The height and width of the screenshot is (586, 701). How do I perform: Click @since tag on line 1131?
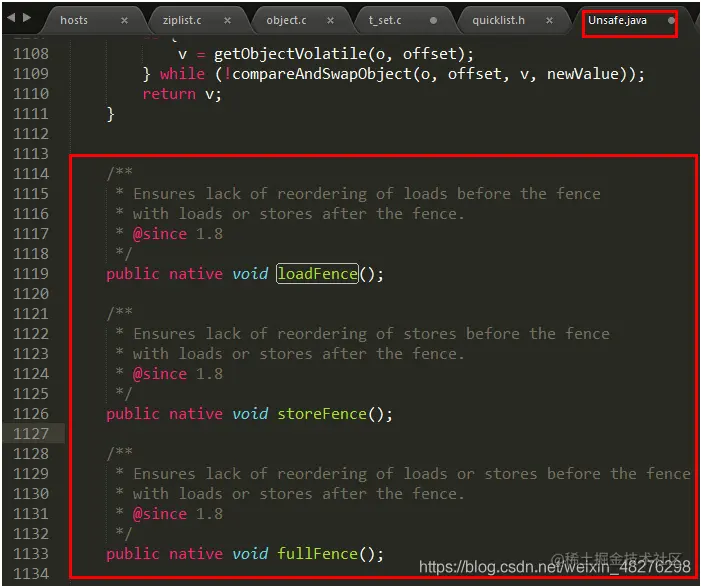tap(160, 514)
